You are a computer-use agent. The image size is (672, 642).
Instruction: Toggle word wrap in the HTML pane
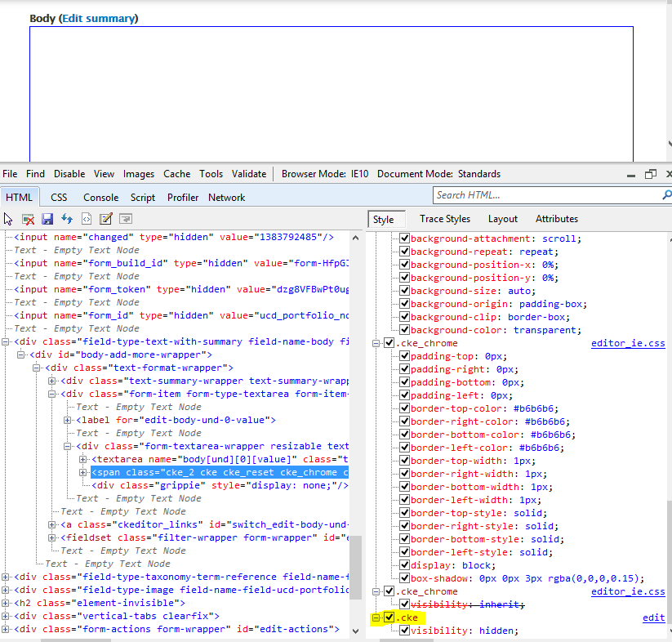[126, 219]
